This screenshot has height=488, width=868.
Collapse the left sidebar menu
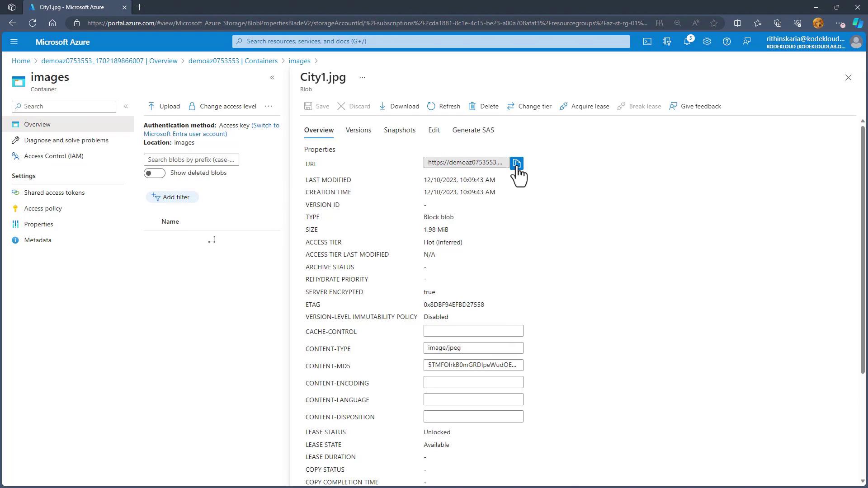(126, 106)
